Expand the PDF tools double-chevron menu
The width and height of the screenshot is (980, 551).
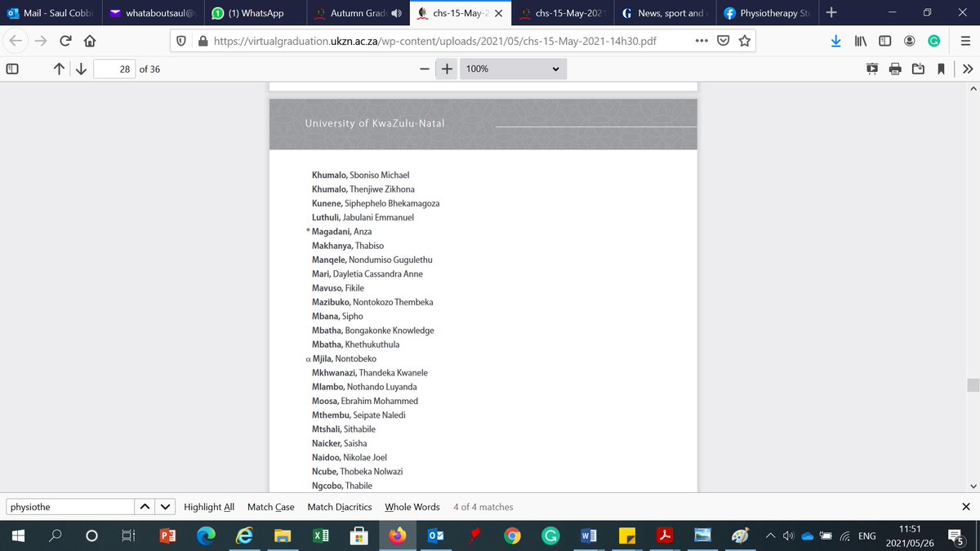pyautogui.click(x=967, y=69)
